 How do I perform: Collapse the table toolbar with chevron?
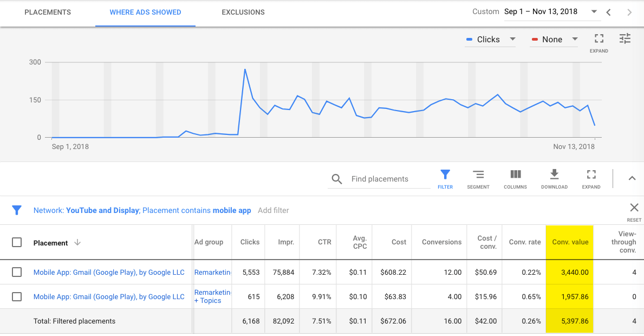tap(632, 178)
